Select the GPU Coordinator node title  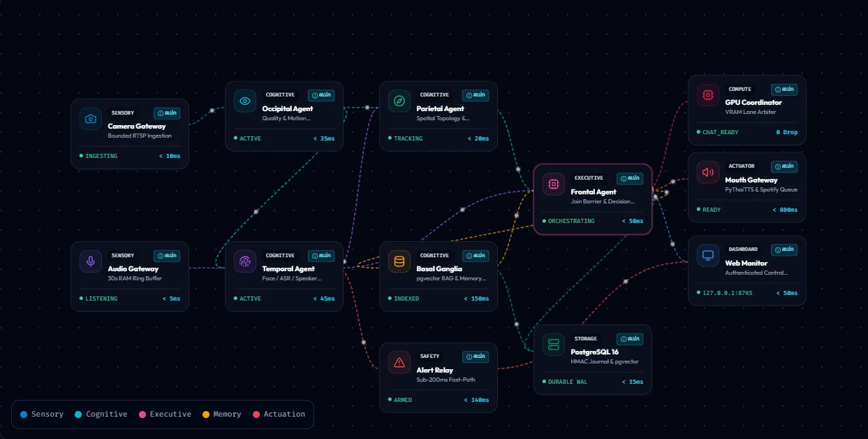click(x=753, y=102)
